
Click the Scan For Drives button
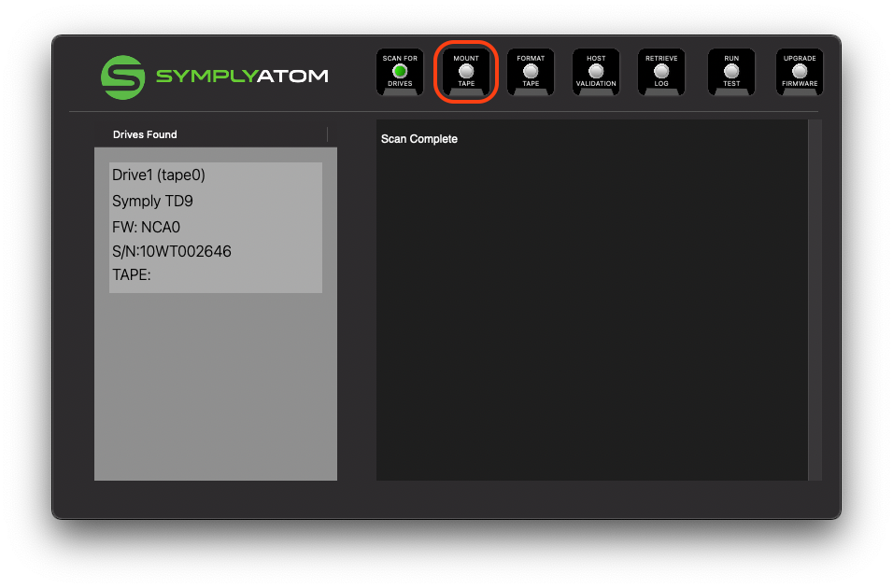click(x=400, y=72)
